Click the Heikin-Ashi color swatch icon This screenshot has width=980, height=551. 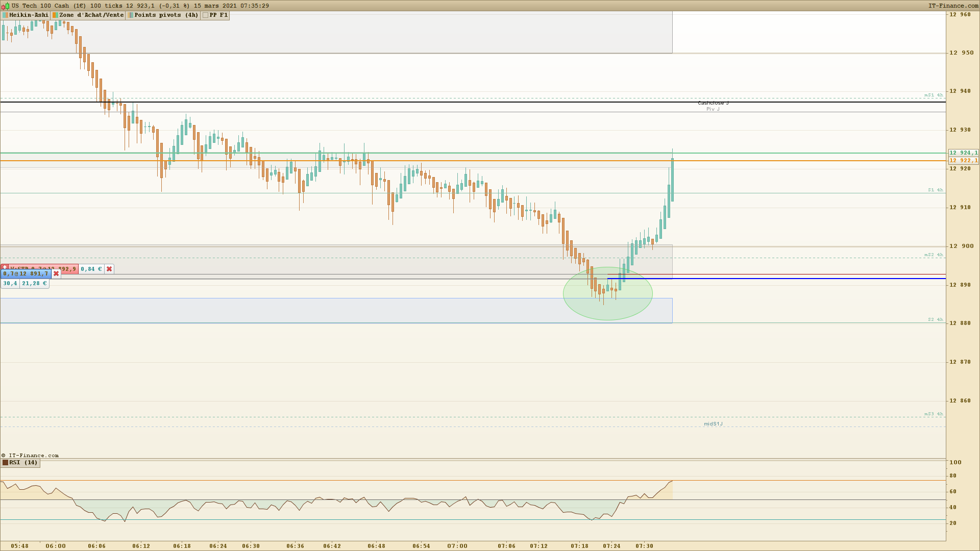(5, 15)
